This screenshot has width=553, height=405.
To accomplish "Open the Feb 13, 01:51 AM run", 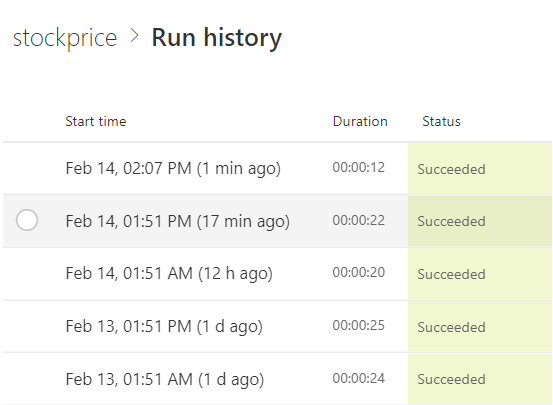I will (165, 379).
